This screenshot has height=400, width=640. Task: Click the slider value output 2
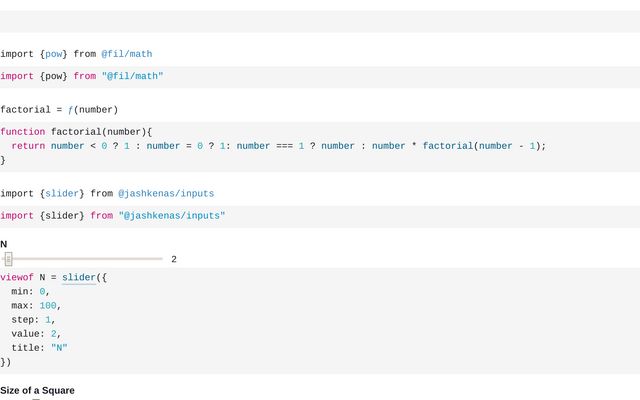pos(174,259)
